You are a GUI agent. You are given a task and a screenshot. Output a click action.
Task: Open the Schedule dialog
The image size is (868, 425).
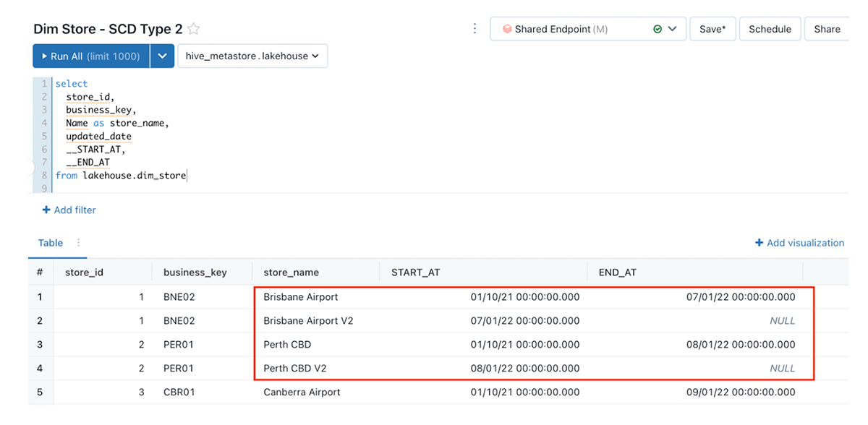tap(770, 30)
